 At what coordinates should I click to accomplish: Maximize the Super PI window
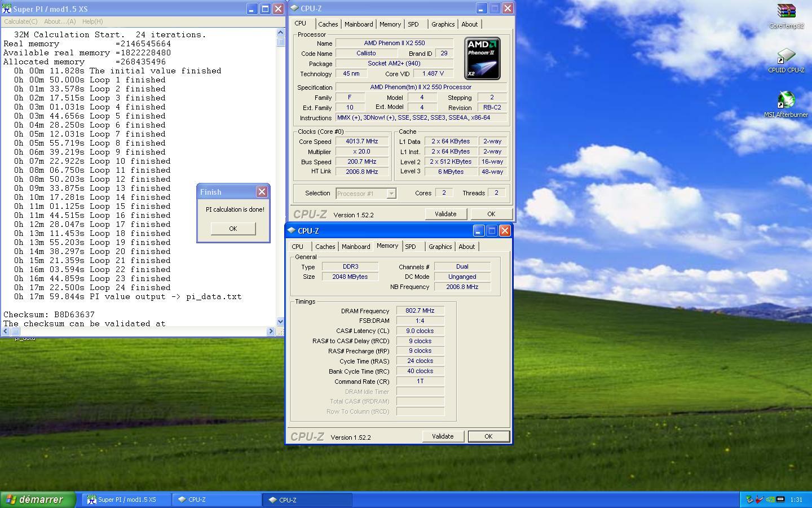265,9
